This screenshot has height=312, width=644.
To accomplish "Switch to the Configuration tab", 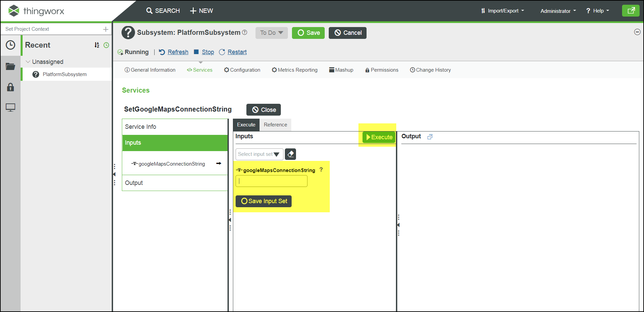I will coord(242,70).
